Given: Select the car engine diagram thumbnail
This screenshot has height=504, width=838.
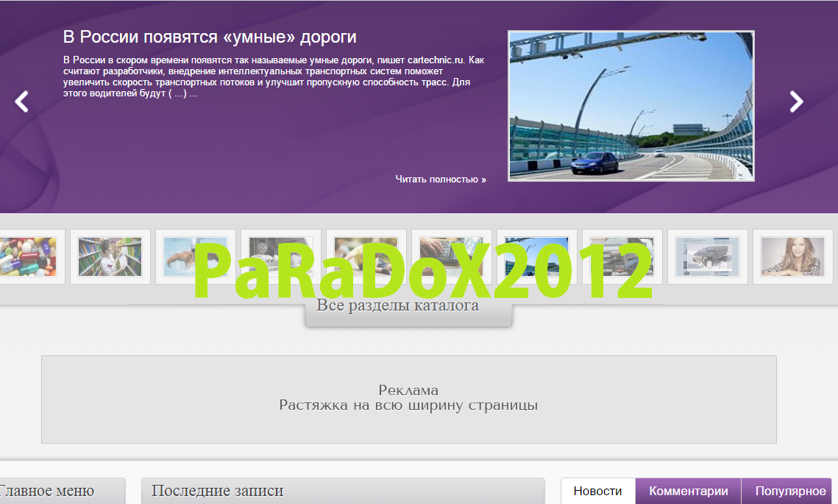Looking at the screenshot, I should coord(707,257).
